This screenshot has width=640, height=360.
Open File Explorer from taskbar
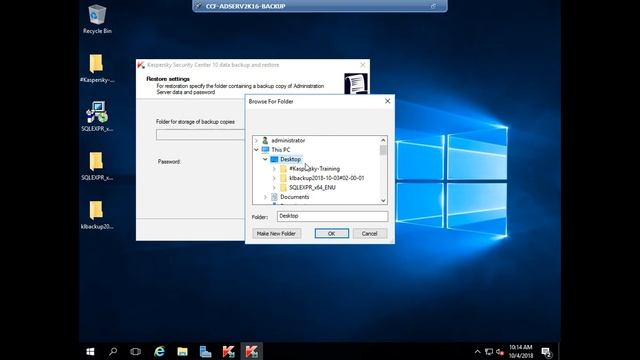[x=182, y=351]
